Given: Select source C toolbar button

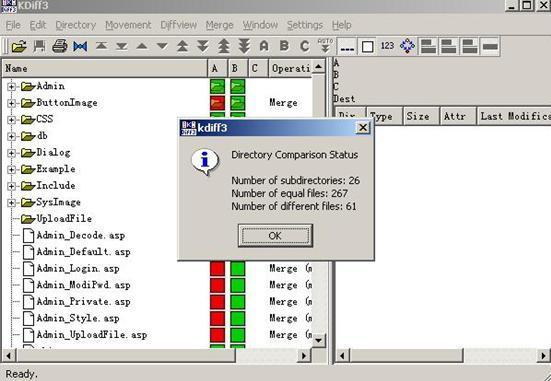Looking at the screenshot, I should [x=304, y=46].
